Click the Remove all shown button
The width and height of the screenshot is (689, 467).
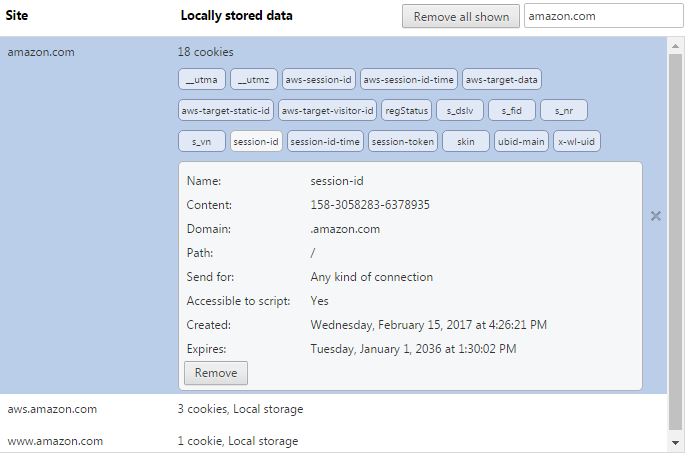pos(461,16)
